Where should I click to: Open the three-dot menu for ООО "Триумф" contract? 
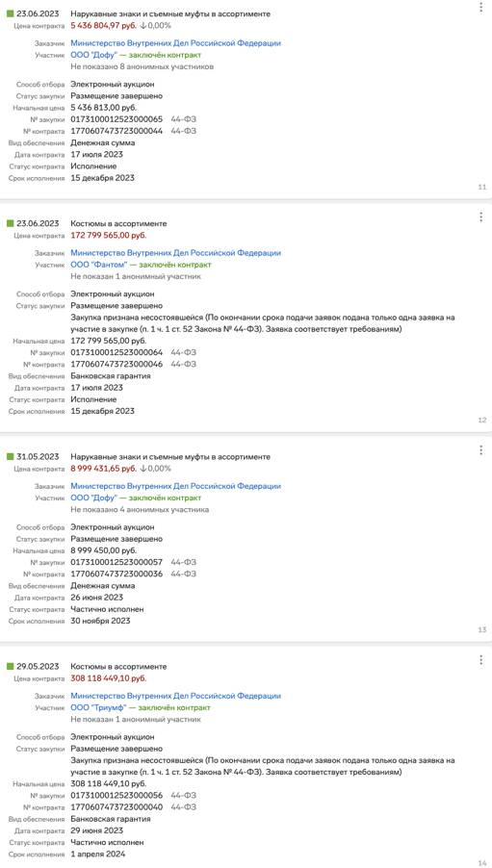[x=480, y=660]
